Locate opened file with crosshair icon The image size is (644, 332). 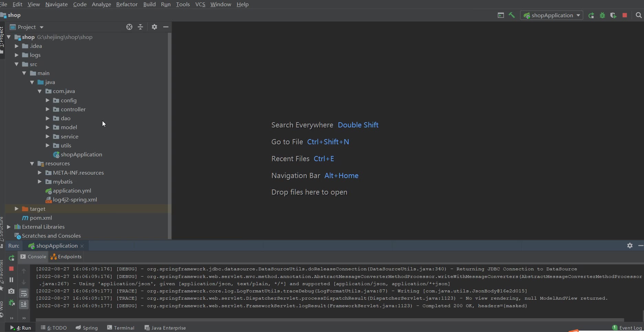pyautogui.click(x=129, y=27)
